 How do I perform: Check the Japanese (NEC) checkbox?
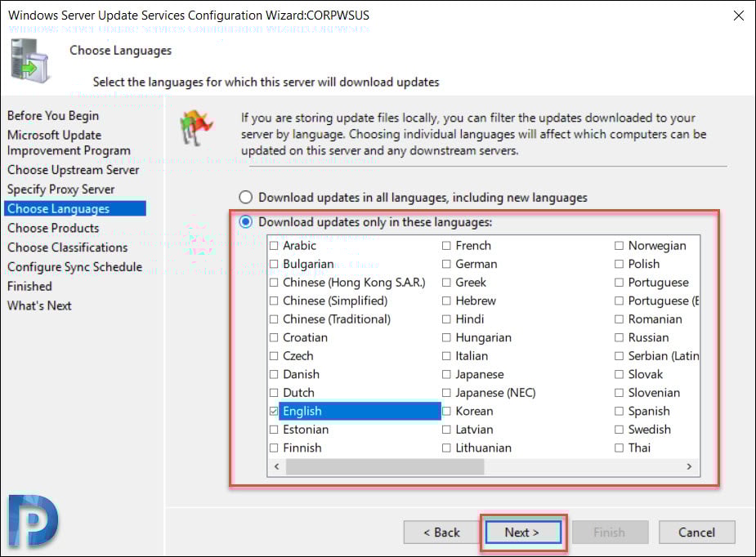446,393
